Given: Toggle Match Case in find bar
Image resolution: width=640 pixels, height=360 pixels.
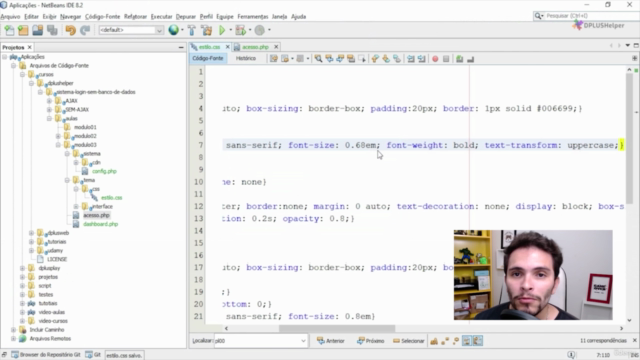Looking at the screenshot, I should pos(434,341).
